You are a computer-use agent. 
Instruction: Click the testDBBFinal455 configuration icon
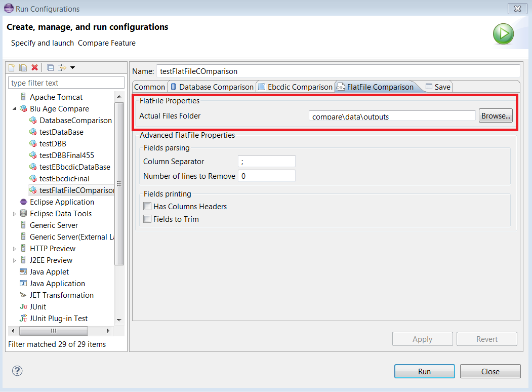coord(33,155)
